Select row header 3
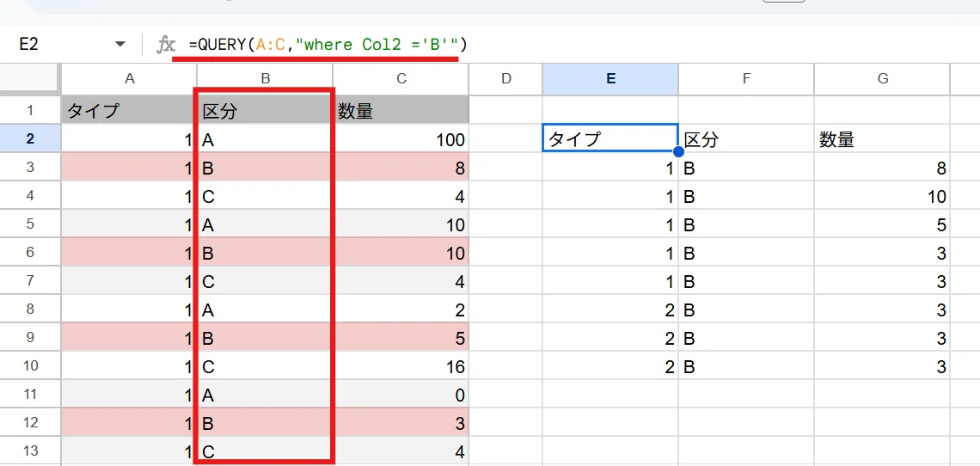Screen dimensions: 980x466 coord(30,167)
